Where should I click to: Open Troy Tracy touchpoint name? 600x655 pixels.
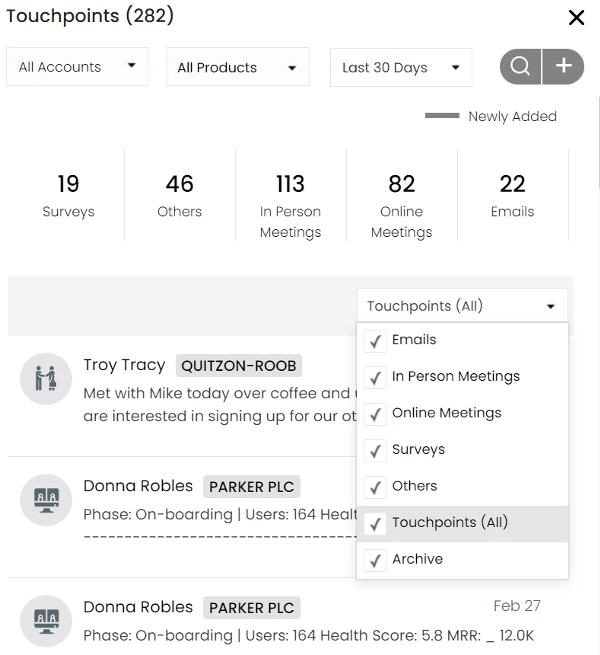click(x=124, y=365)
